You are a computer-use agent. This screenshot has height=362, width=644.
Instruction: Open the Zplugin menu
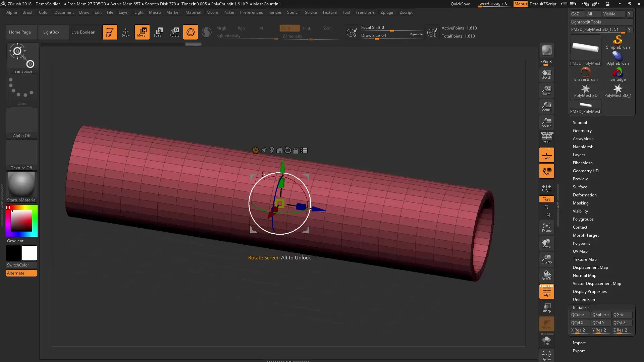387,12
